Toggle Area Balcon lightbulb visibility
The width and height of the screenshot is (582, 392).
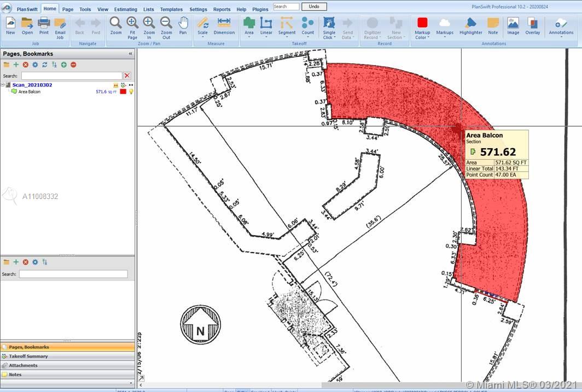(131, 92)
